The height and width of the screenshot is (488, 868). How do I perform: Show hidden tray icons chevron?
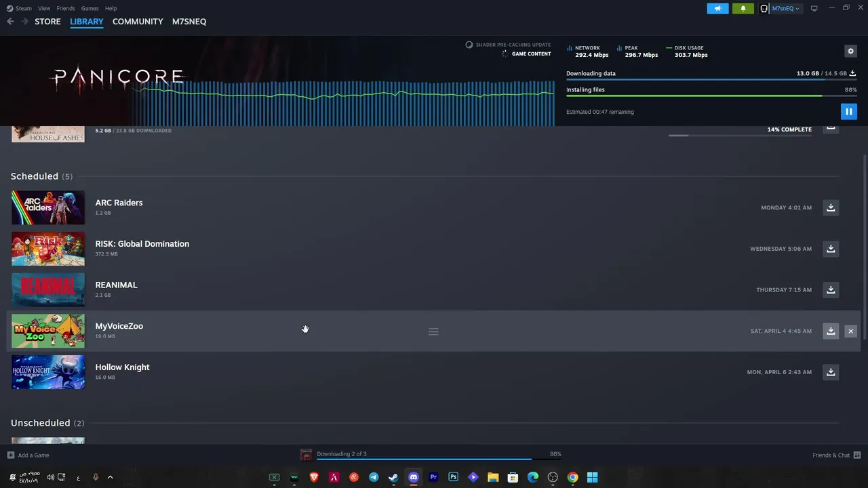coord(110,477)
